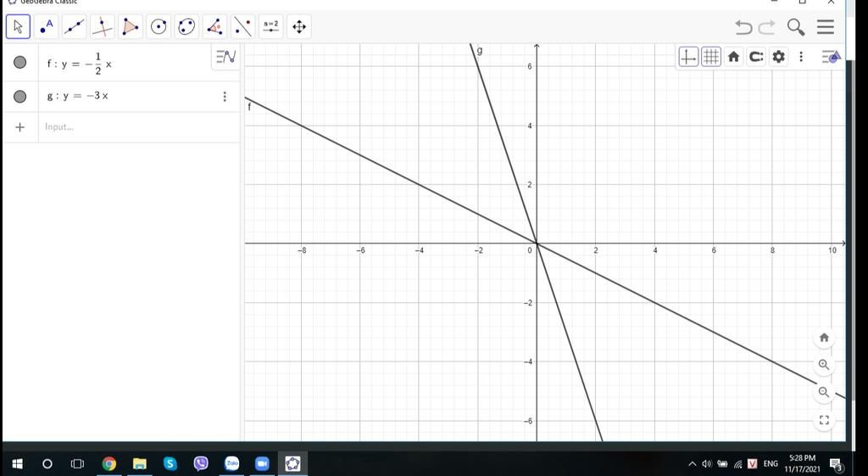The height and width of the screenshot is (476, 868).
Task: Toggle visibility of line g
Action: (20, 97)
